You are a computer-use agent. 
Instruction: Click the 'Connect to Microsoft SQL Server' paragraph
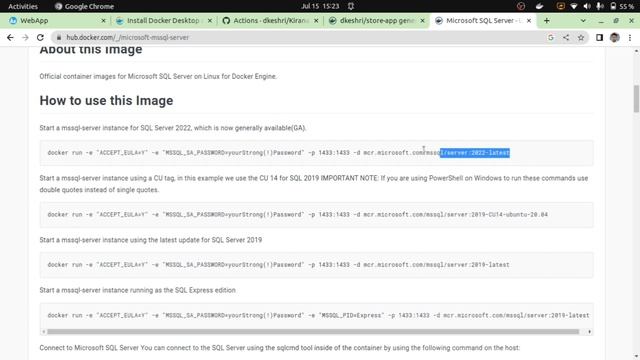pyautogui.click(x=280, y=348)
